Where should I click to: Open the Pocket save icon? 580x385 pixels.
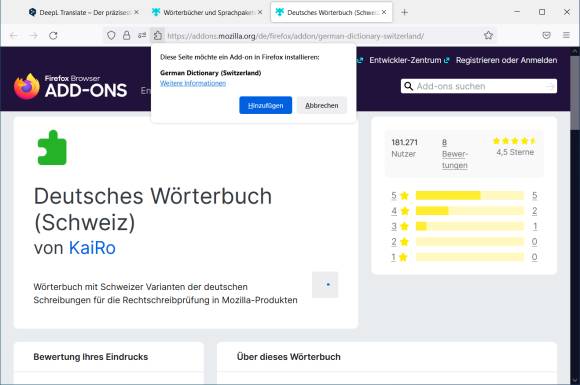(546, 36)
